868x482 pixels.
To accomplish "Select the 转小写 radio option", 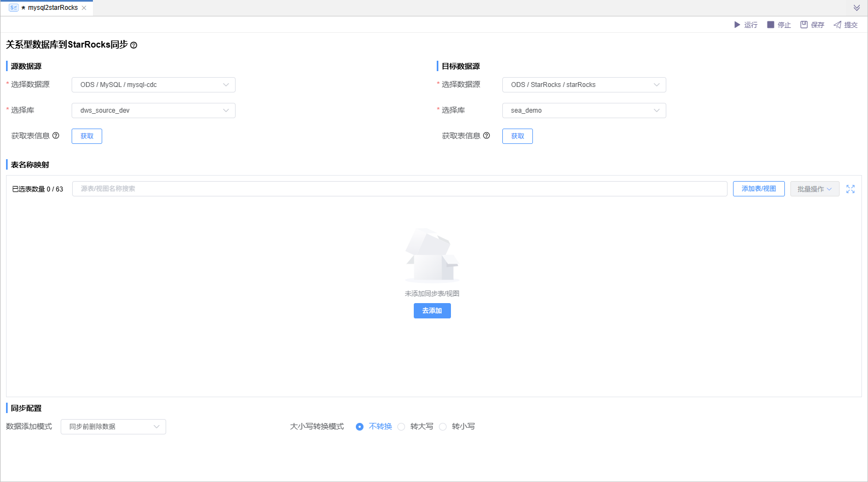I will 443,427.
